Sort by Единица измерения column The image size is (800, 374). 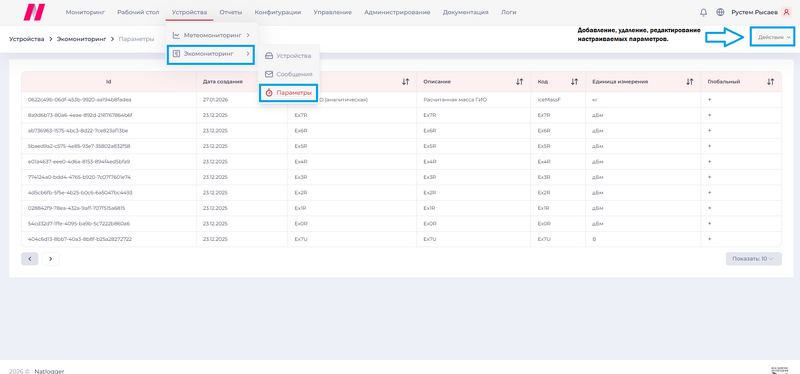[x=690, y=82]
